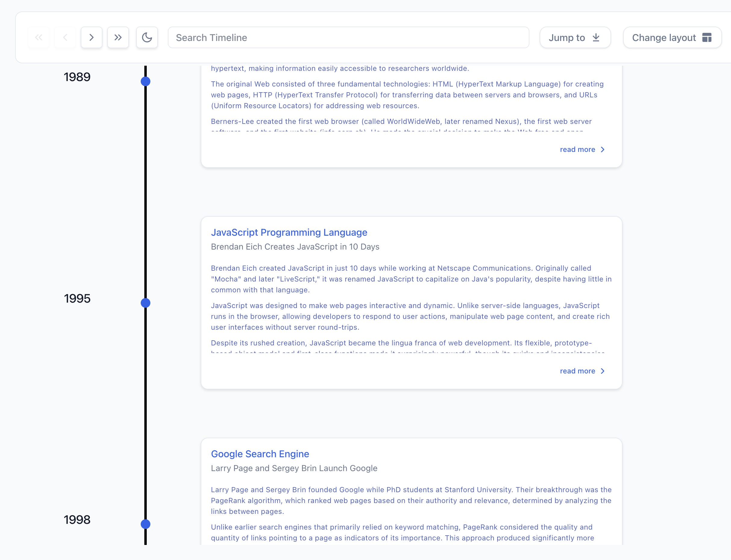Screen dimensions: 731x560
Task: Click the Search Timeline input field
Action: click(348, 37)
